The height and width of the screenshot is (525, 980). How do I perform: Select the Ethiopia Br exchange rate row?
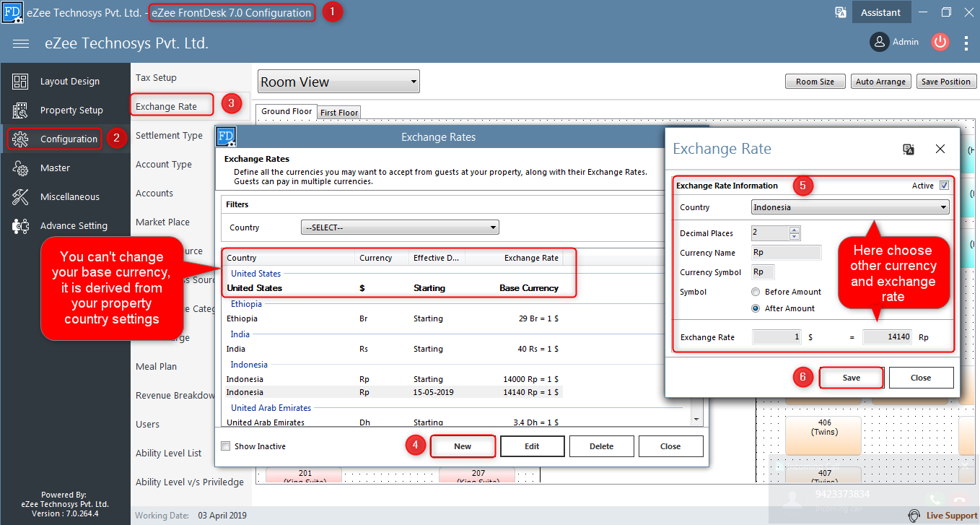[393, 318]
